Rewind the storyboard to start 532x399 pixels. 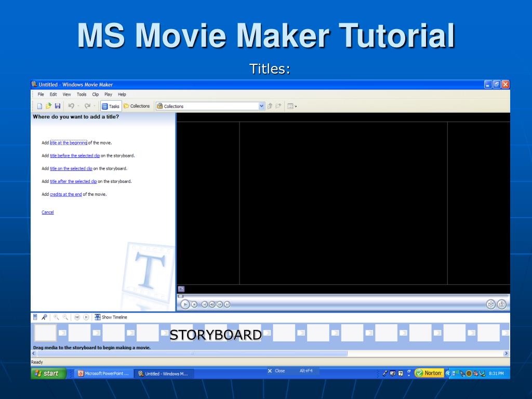tap(77, 317)
